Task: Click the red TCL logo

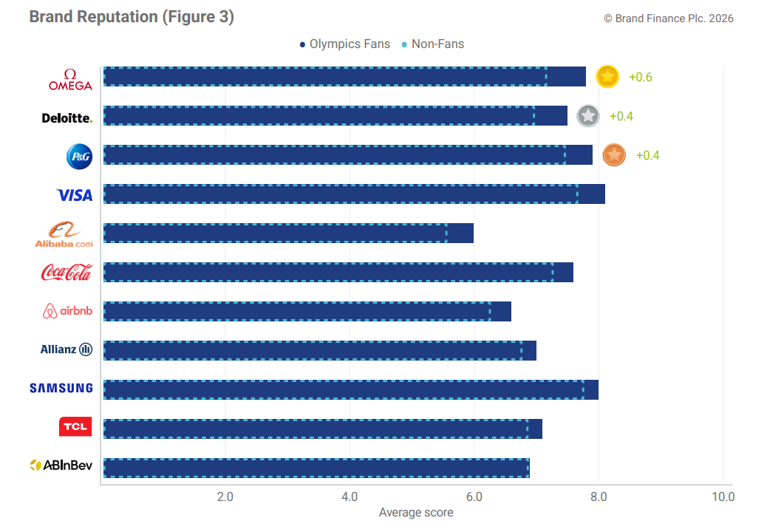Action: coord(75,426)
